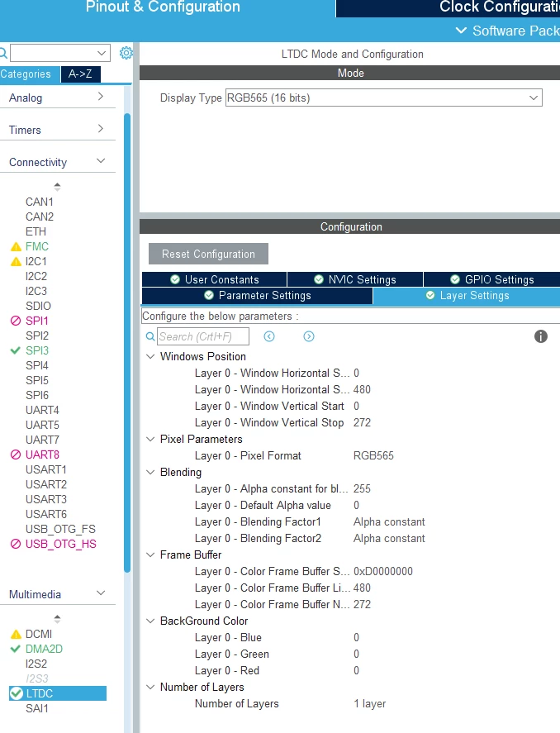Image resolution: width=560 pixels, height=733 pixels.
Task: Switch to A->Z view tab
Action: (x=80, y=74)
